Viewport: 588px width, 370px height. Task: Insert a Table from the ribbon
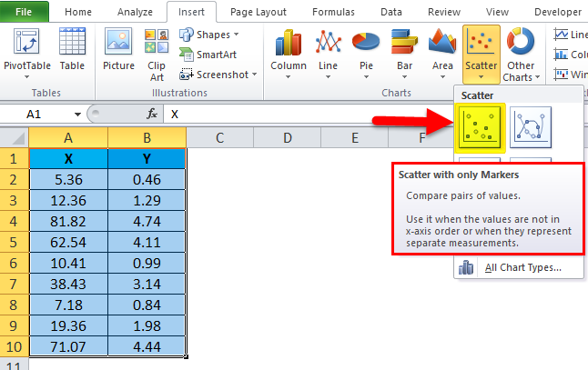coord(72,49)
